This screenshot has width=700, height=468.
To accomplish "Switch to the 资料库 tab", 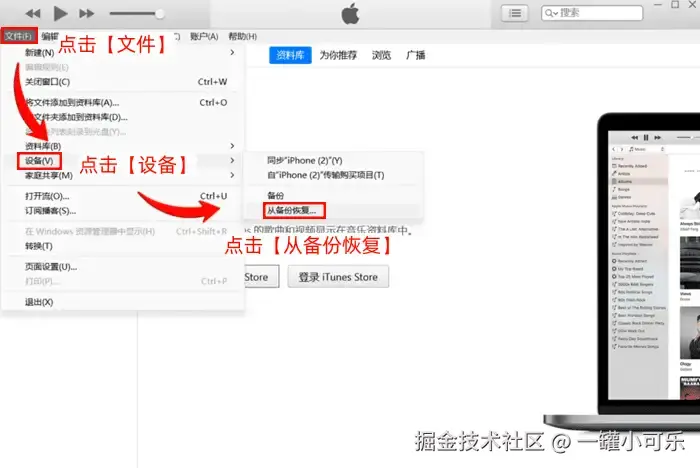I will coord(290,55).
